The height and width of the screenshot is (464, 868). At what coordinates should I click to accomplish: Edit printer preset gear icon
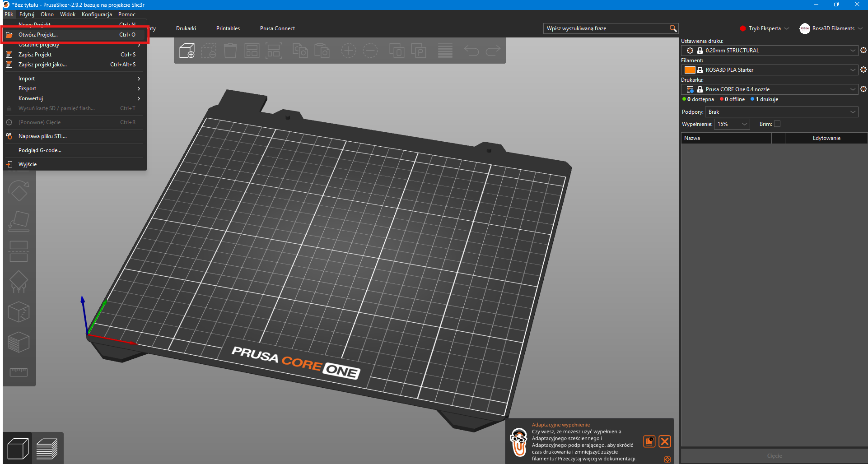(x=863, y=89)
